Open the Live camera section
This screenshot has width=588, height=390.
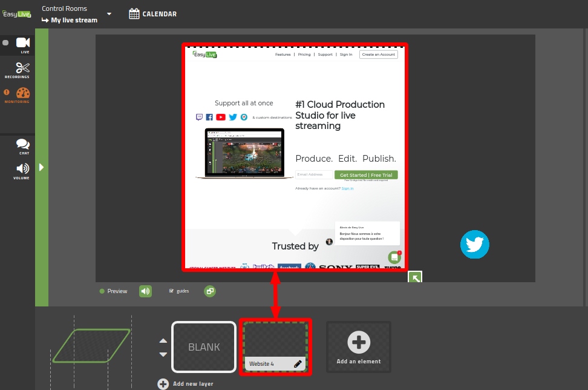(x=23, y=45)
